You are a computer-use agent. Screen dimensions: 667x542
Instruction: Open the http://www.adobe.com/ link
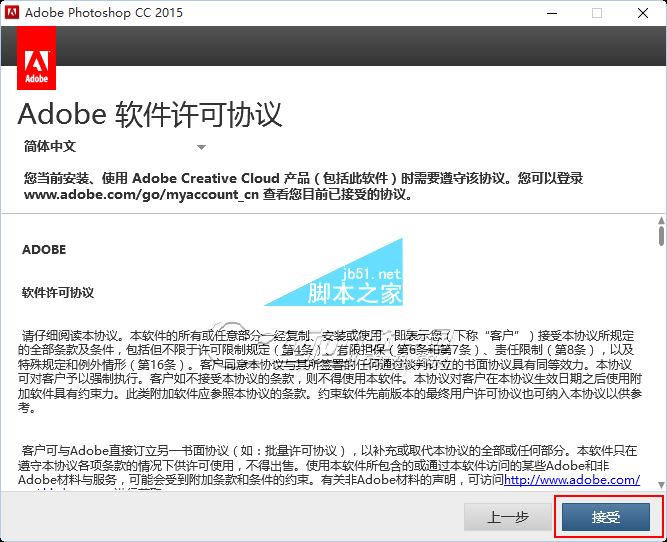(x=572, y=480)
